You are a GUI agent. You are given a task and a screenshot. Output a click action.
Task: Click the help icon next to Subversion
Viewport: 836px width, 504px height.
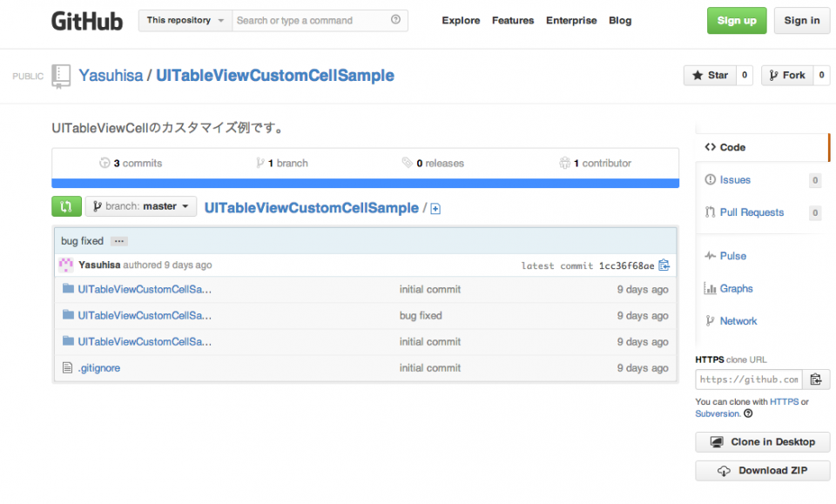(748, 413)
